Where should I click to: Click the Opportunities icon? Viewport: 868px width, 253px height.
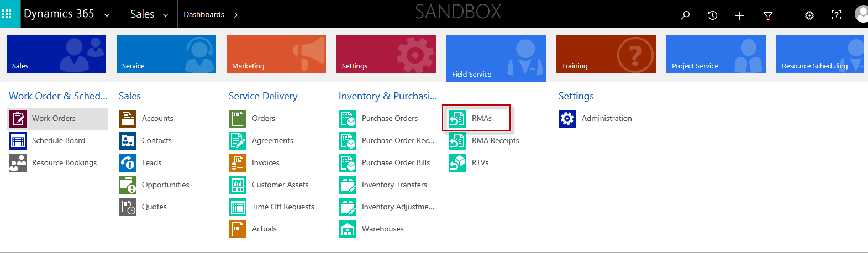pyautogui.click(x=128, y=185)
